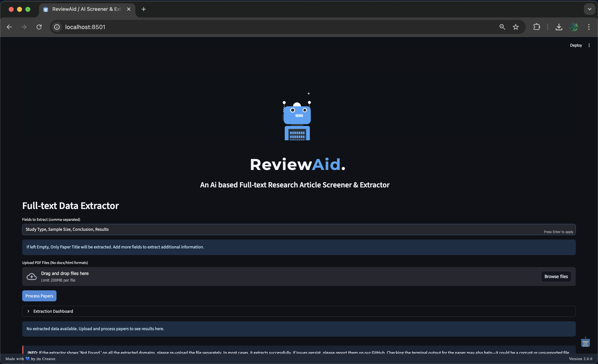Click the Deploy button
The height and width of the screenshot is (364, 598).
pos(576,45)
